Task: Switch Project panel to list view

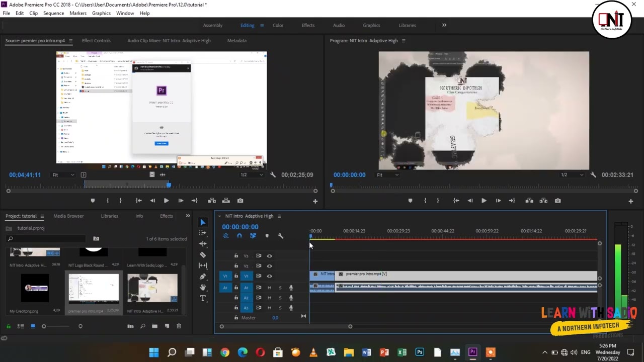Action: pos(21,326)
